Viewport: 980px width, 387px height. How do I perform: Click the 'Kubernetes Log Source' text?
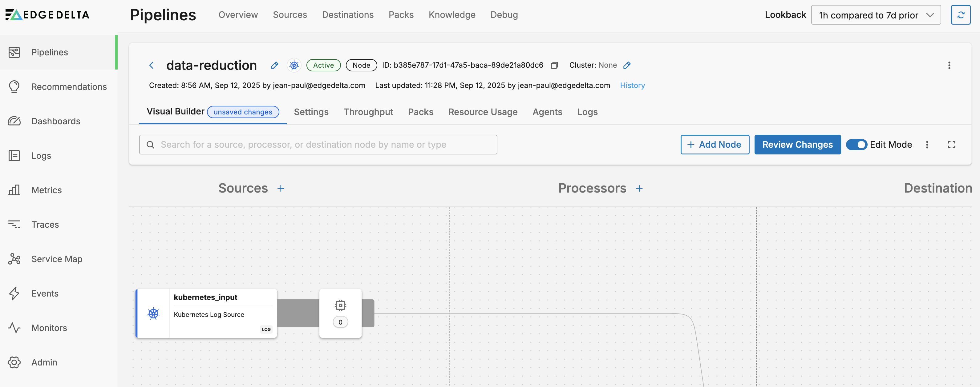(x=209, y=314)
